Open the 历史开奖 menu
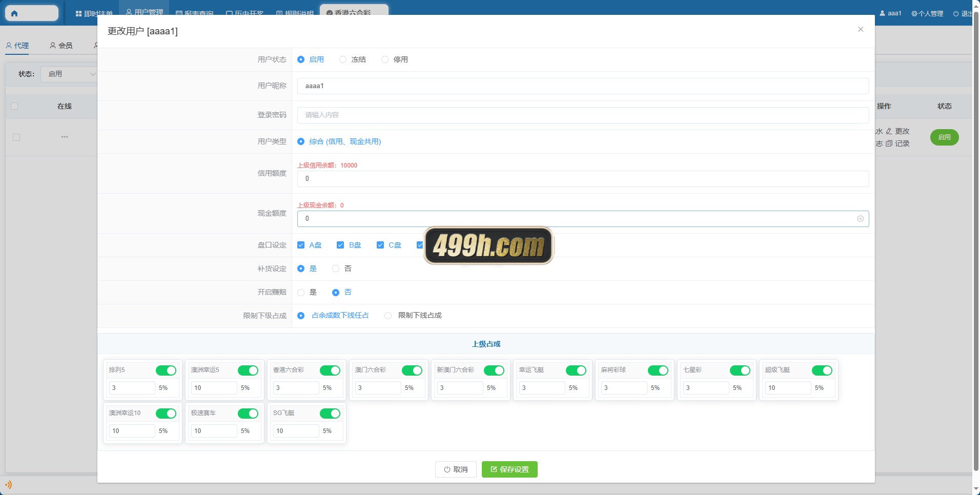Screen dimensions: 980x495 (x=245, y=13)
